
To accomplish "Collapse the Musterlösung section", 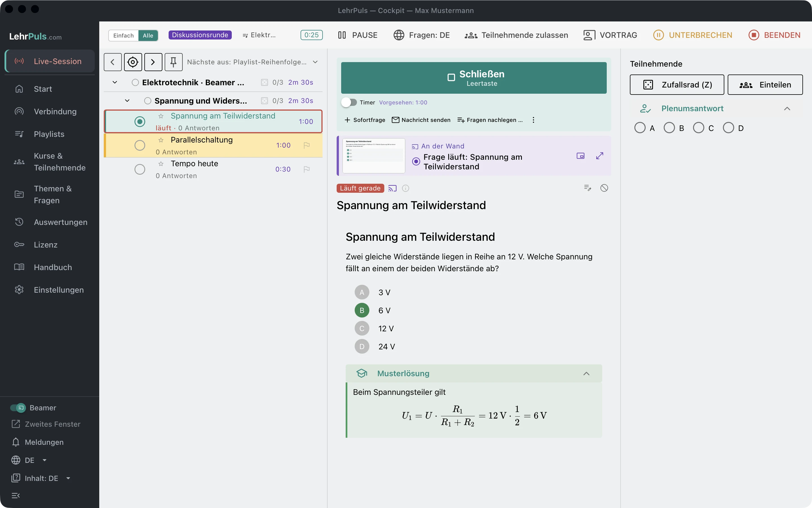I will (x=586, y=373).
